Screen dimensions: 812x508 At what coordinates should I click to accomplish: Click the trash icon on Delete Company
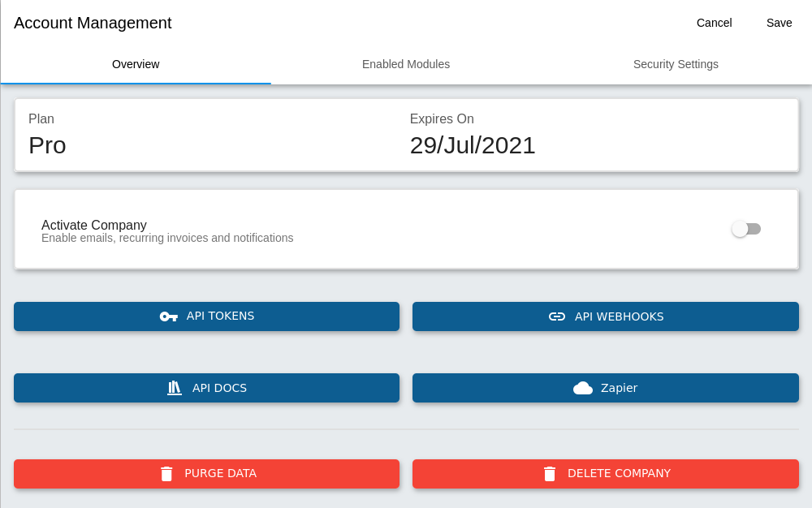click(550, 474)
